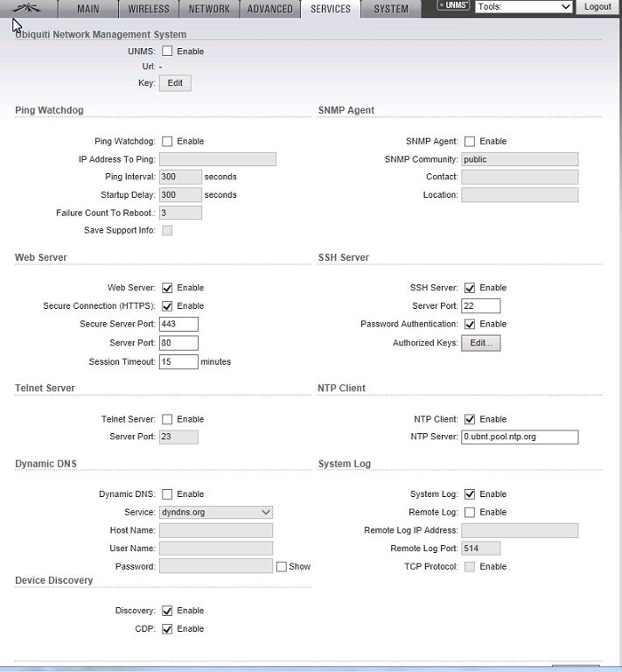Screen dimensions: 622x672
Task: Open the ADVANCED tab
Action: [269, 9]
